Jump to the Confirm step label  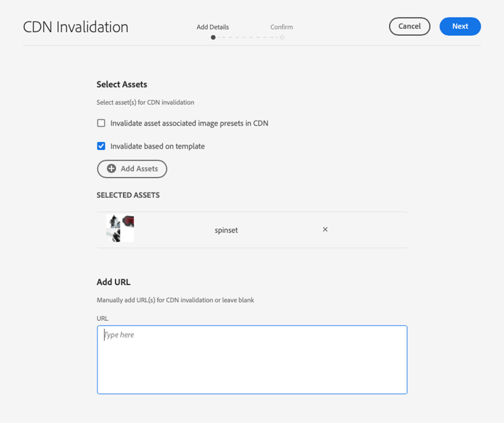(x=282, y=27)
